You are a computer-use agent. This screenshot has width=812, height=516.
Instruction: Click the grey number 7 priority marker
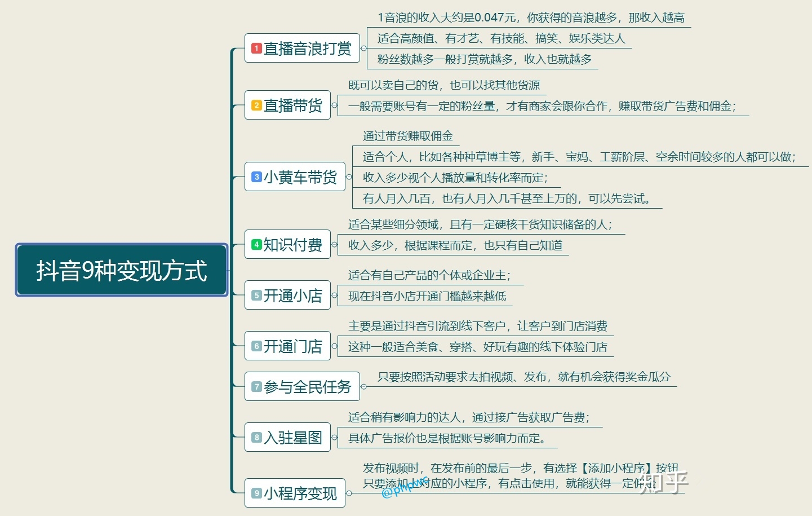[x=256, y=387]
